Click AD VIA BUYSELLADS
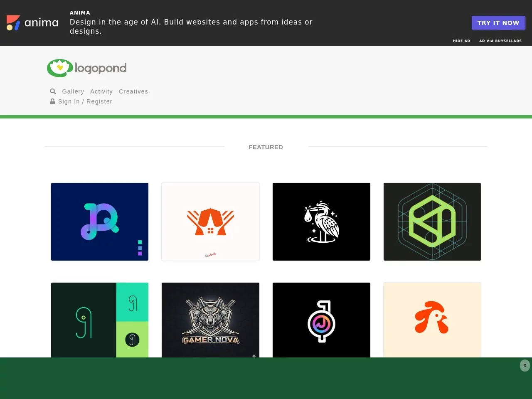Screen dimensions: 532x399 click(500, 41)
